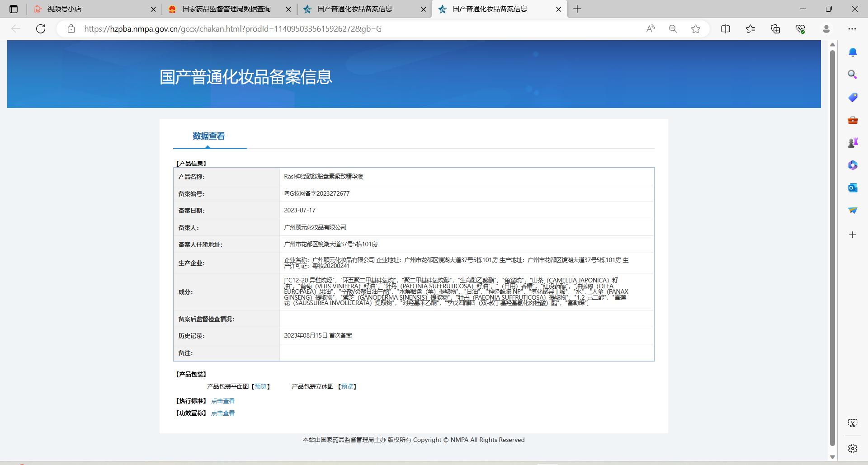868x465 pixels.
Task: Open the read aloud feature
Action: [651, 29]
